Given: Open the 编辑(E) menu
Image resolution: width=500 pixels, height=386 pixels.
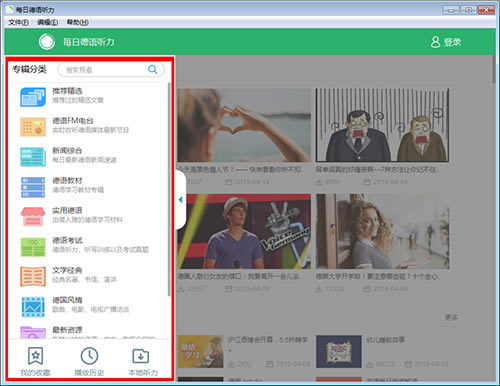Looking at the screenshot, I should point(47,22).
